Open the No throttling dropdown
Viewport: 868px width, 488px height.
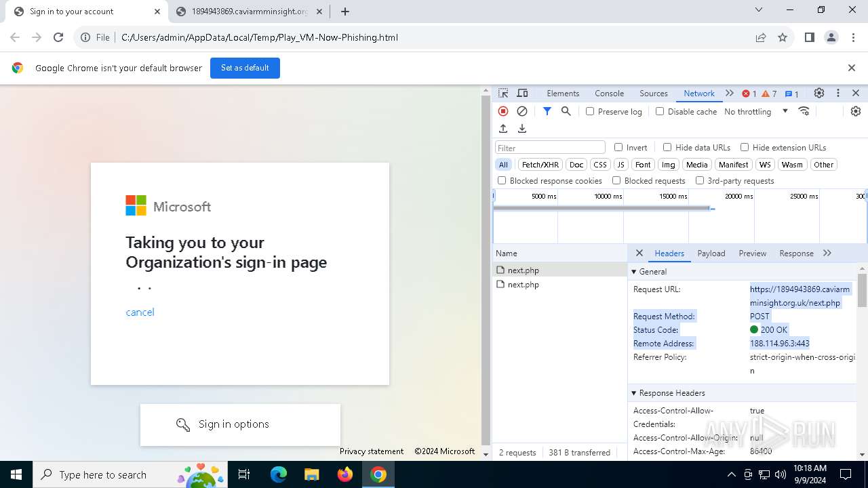pos(756,111)
